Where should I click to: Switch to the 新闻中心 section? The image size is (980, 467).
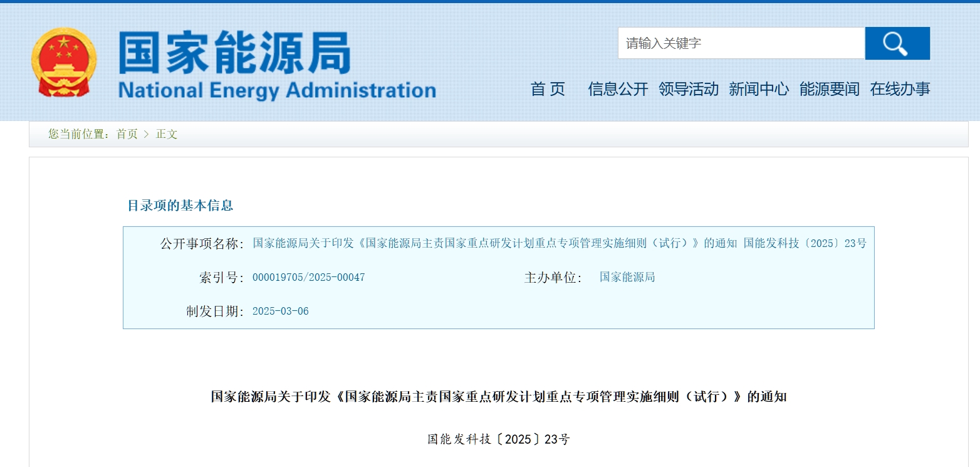point(758,89)
